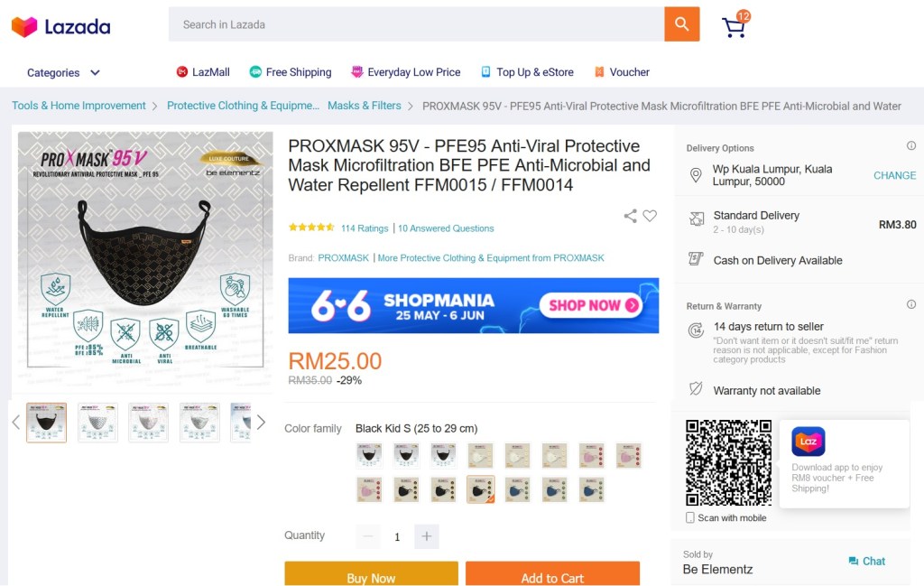The width and height of the screenshot is (924, 586).
Task: Click the orange search magnifier button
Action: point(682,24)
